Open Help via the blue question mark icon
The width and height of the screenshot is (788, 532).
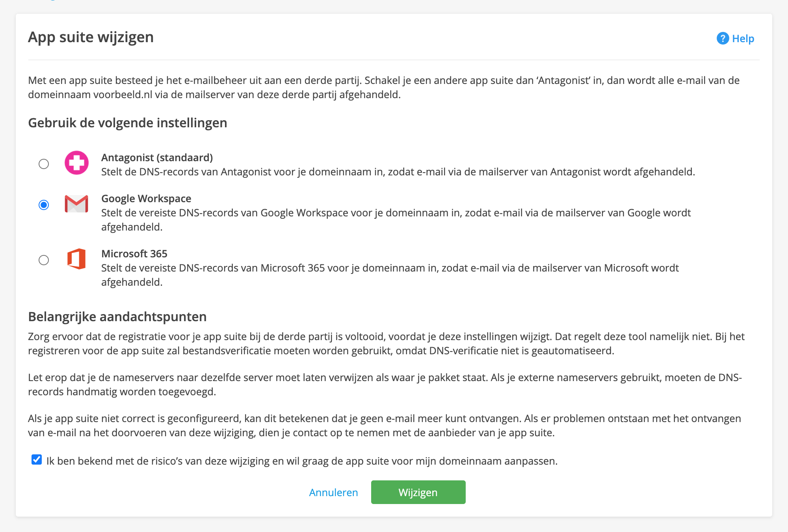click(x=723, y=38)
